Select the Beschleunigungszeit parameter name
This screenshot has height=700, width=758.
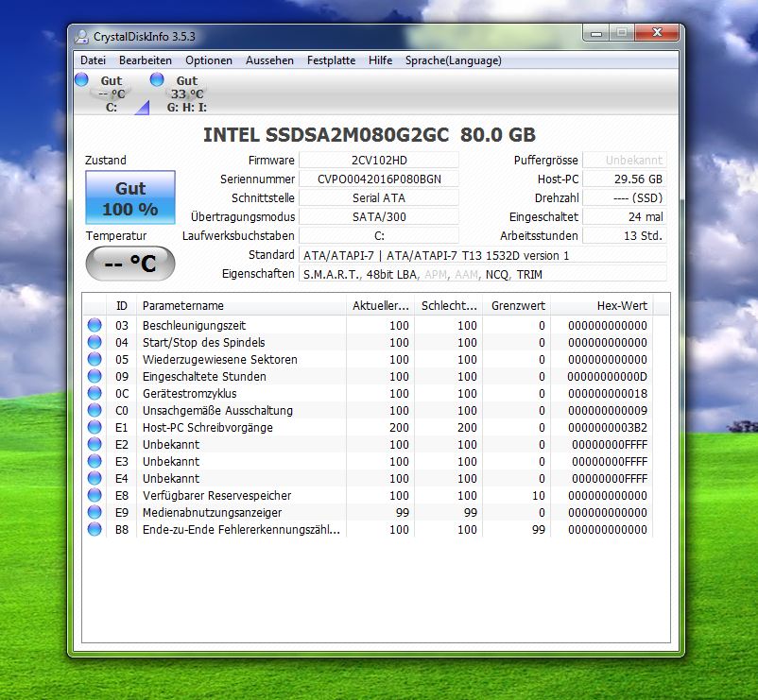click(194, 325)
